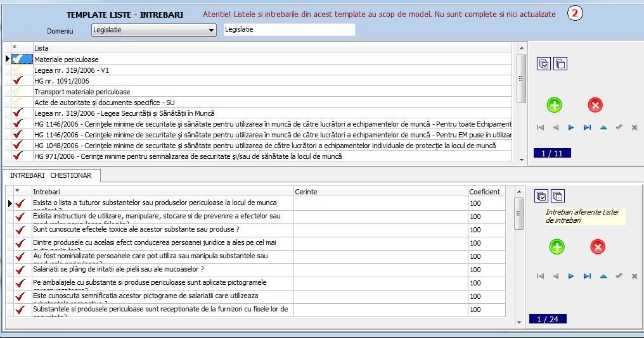Select question 'Pe ambalajele cu substante si produse periculoase'
This screenshot has width=644, height=338.
(163, 283)
